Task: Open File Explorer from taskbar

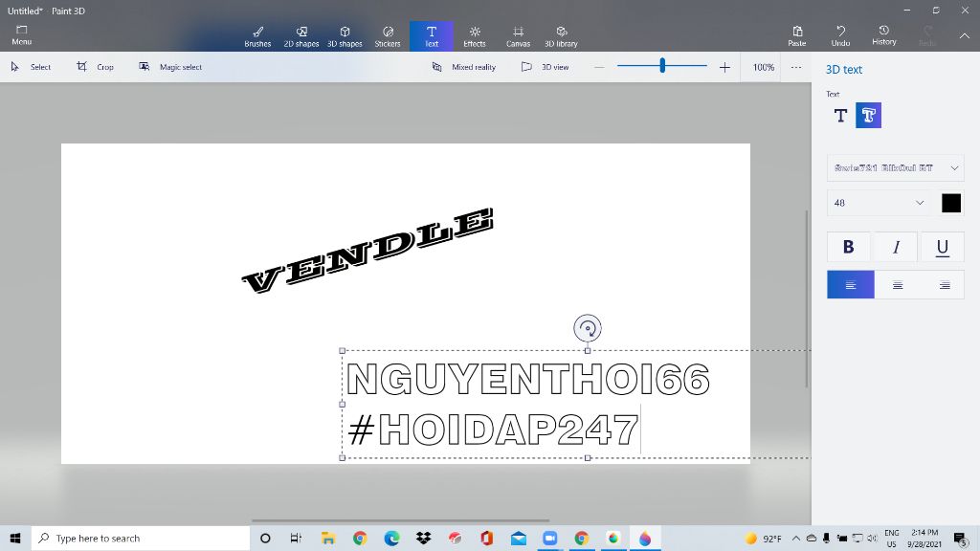Action: pyautogui.click(x=328, y=538)
